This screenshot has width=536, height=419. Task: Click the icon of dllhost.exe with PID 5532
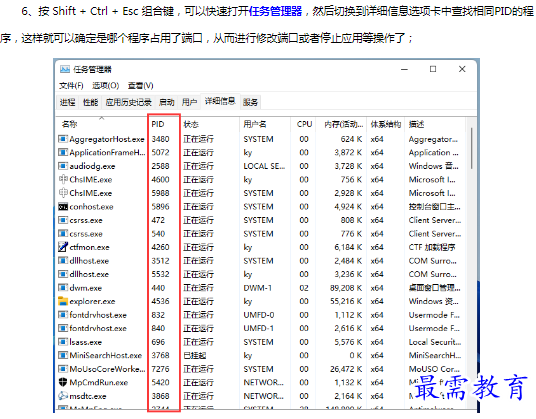[63, 274]
